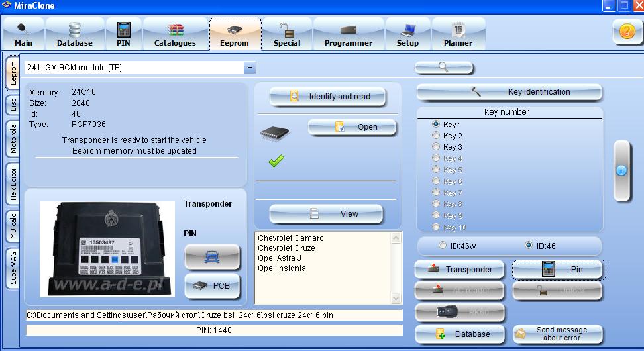Open the List vertical side tab
644x351 pixels.
click(x=13, y=105)
